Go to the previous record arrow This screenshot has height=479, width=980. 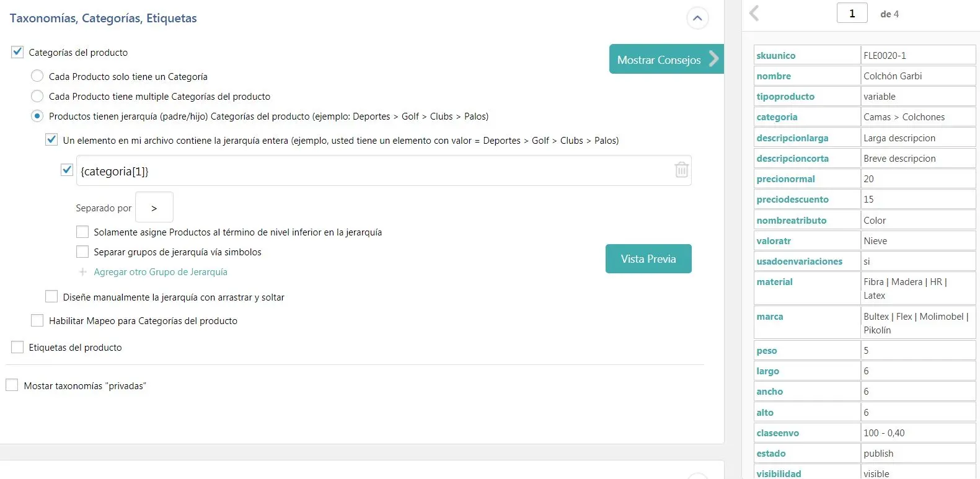[x=754, y=13]
